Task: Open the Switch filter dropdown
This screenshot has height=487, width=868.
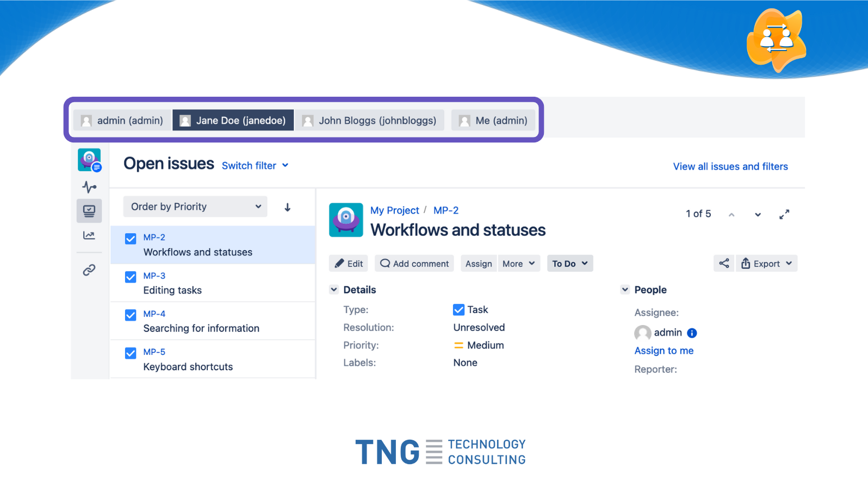Action: (x=255, y=166)
